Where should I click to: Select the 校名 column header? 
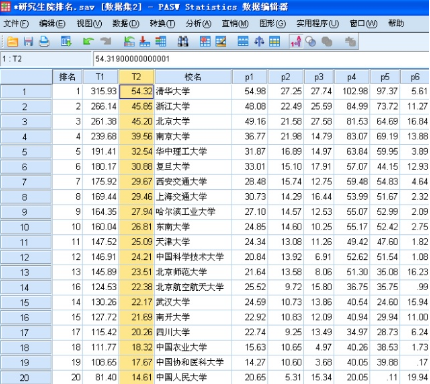click(x=193, y=77)
